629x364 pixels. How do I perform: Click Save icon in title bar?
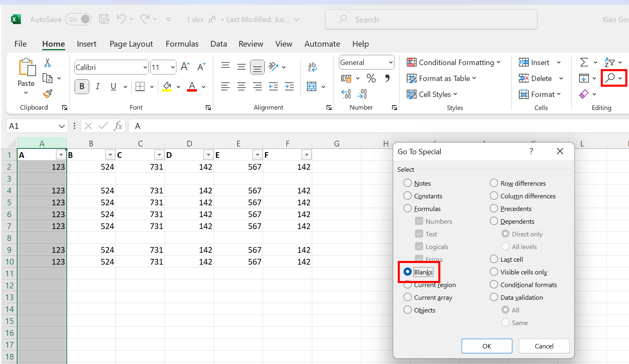pyautogui.click(x=104, y=19)
